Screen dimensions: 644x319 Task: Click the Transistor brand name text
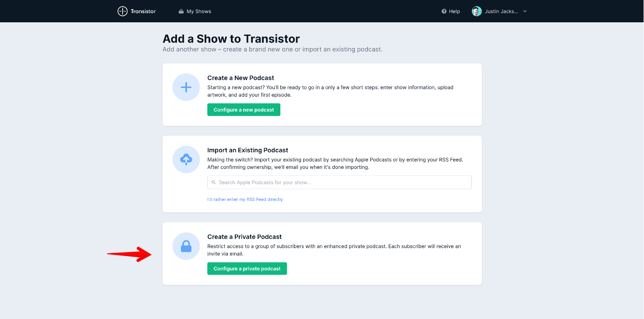click(x=143, y=11)
